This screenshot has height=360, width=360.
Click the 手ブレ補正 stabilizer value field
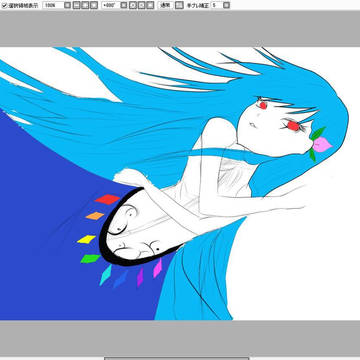click(x=216, y=5)
